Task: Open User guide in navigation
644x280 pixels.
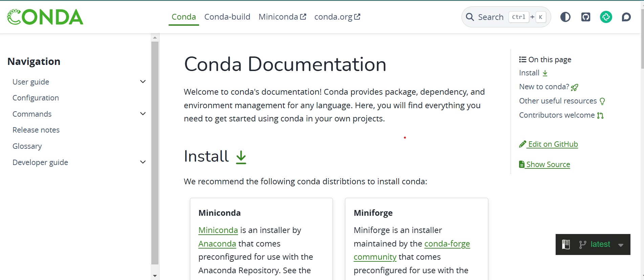Action: [31, 82]
